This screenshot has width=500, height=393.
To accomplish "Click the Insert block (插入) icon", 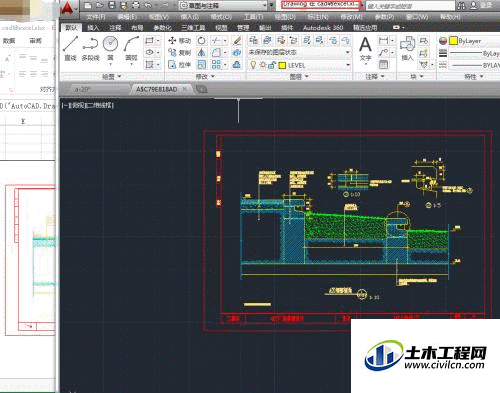I will click(x=407, y=49).
